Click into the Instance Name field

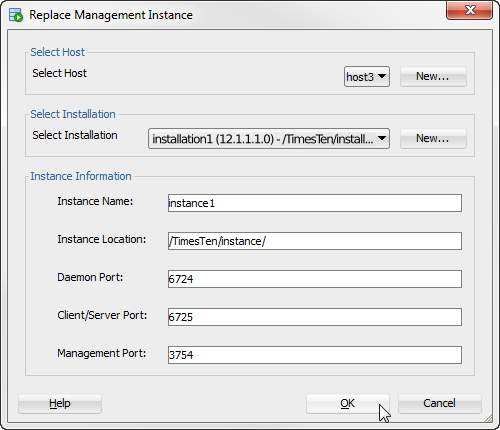(x=315, y=203)
